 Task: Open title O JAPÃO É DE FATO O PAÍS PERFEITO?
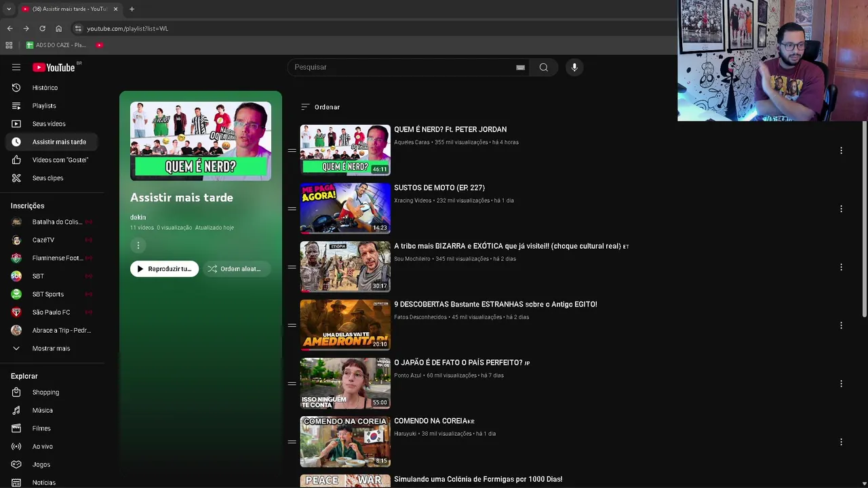[x=462, y=363]
